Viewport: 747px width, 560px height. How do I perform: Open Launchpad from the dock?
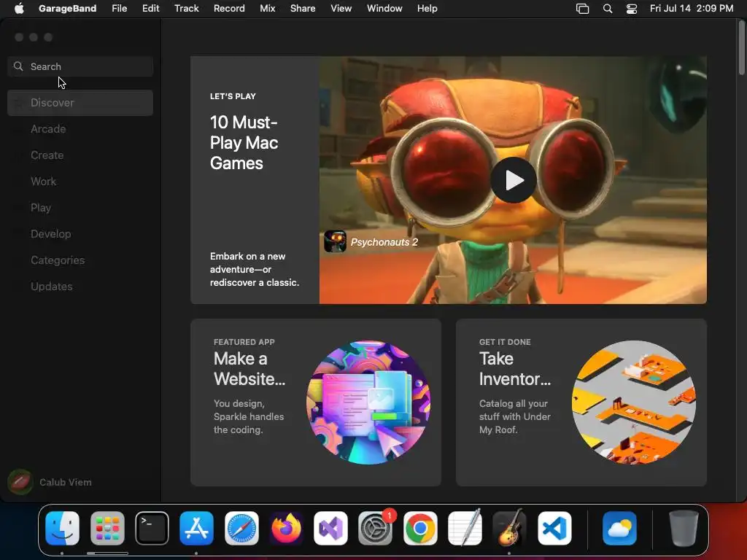tap(107, 528)
